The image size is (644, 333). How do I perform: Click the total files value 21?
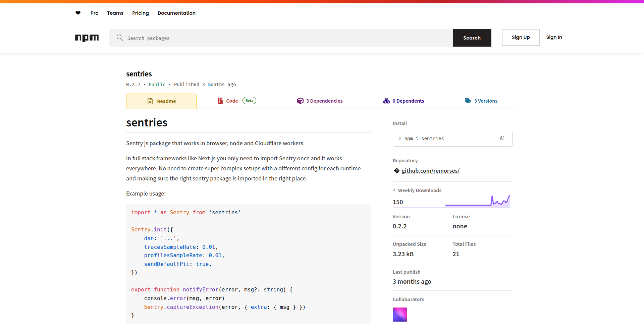tap(456, 254)
